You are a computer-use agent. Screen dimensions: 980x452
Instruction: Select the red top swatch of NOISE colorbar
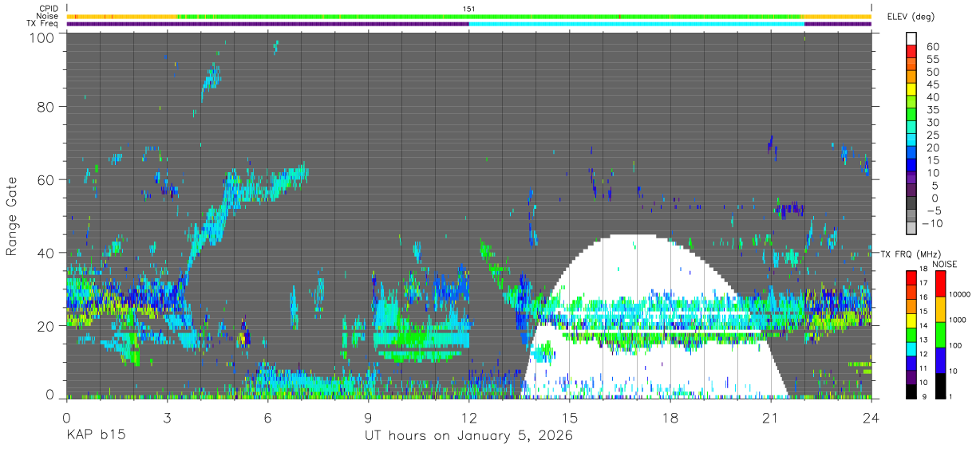pos(939,284)
